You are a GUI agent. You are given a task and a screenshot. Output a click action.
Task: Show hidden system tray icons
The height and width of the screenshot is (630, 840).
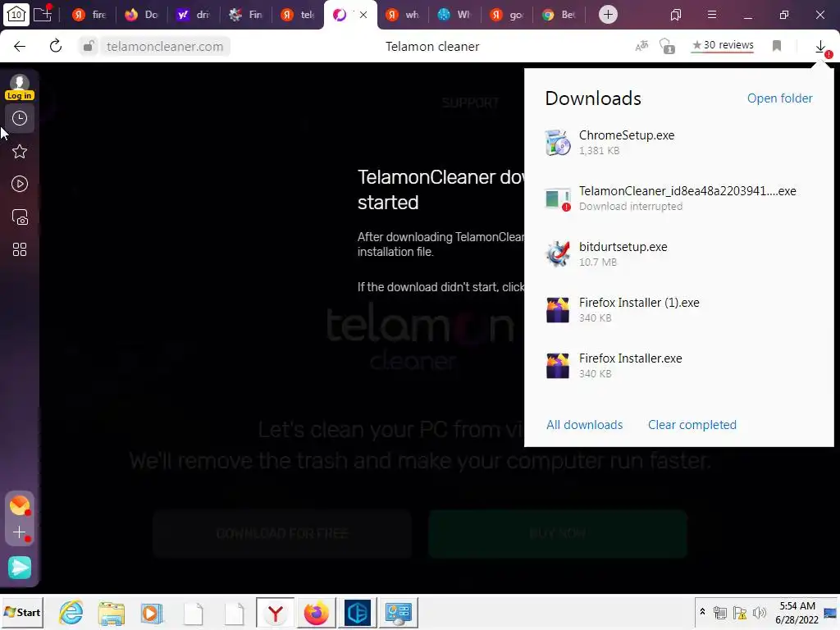pyautogui.click(x=702, y=612)
